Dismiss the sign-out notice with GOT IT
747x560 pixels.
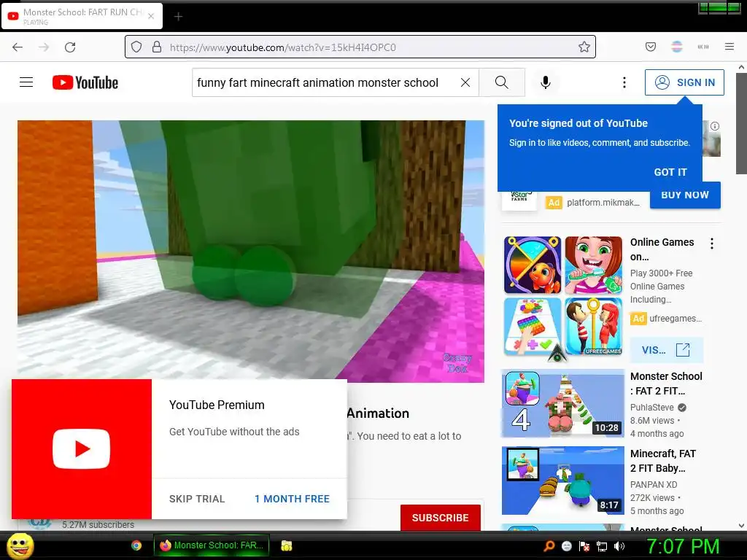pyautogui.click(x=670, y=172)
